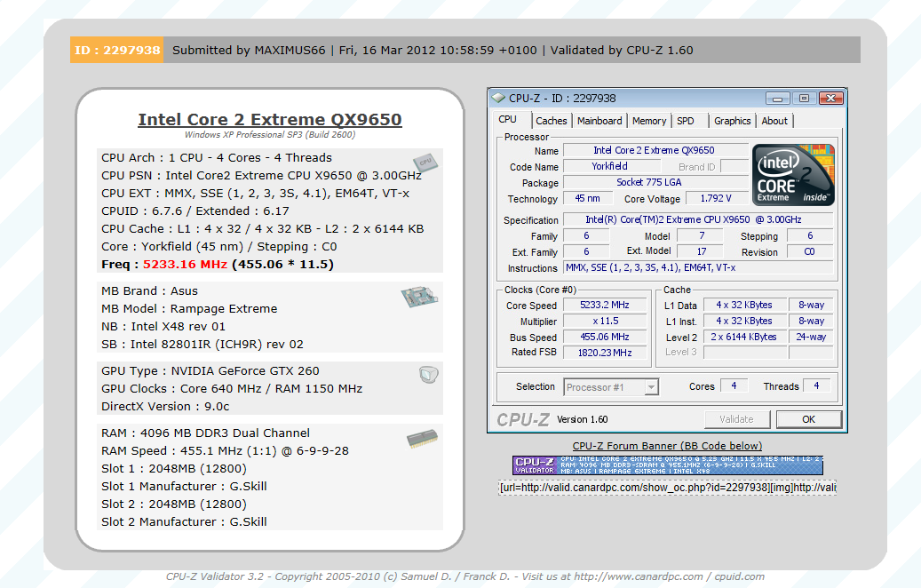Click 'DirectX Version : 9.0c' line

(165, 407)
